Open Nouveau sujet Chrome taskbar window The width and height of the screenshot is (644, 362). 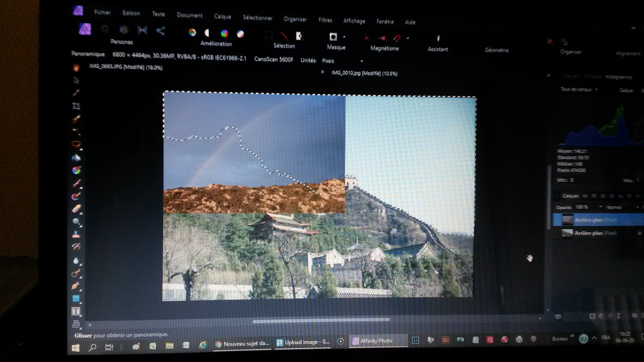click(243, 344)
